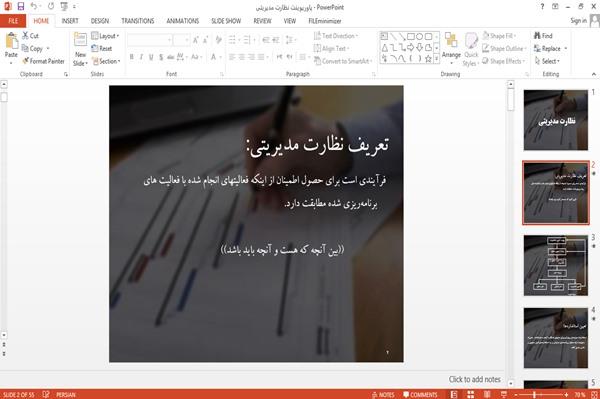Screen dimensions: 600x399
Task: Start presentation from beginning via quick access icon
Action: point(64,7)
